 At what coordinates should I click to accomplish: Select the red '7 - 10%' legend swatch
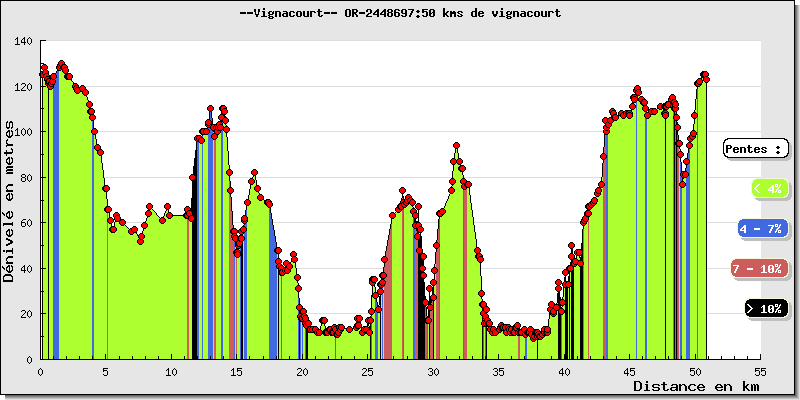761,269
